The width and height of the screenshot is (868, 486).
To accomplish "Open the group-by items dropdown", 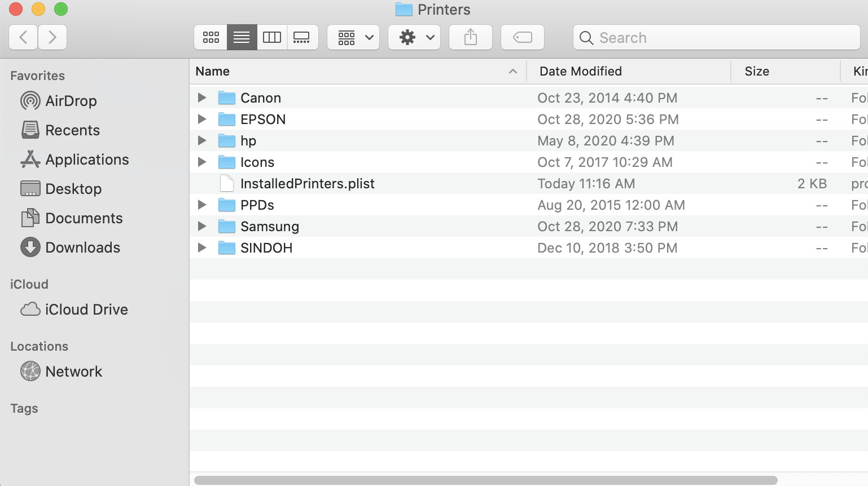I will click(353, 37).
